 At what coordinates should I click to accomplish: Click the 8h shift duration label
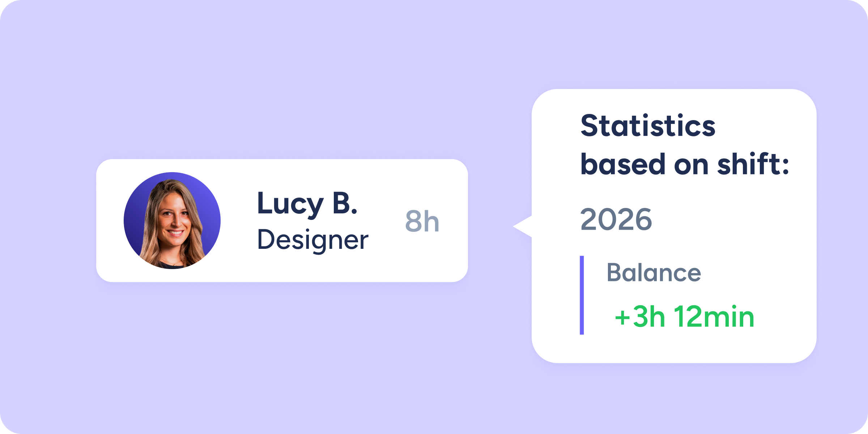[422, 221]
